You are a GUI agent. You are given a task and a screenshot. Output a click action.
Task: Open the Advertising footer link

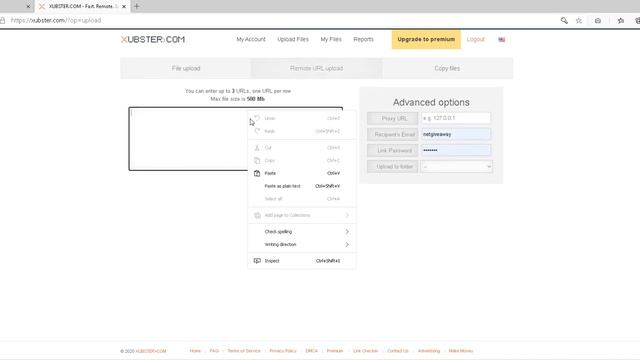tap(429, 351)
